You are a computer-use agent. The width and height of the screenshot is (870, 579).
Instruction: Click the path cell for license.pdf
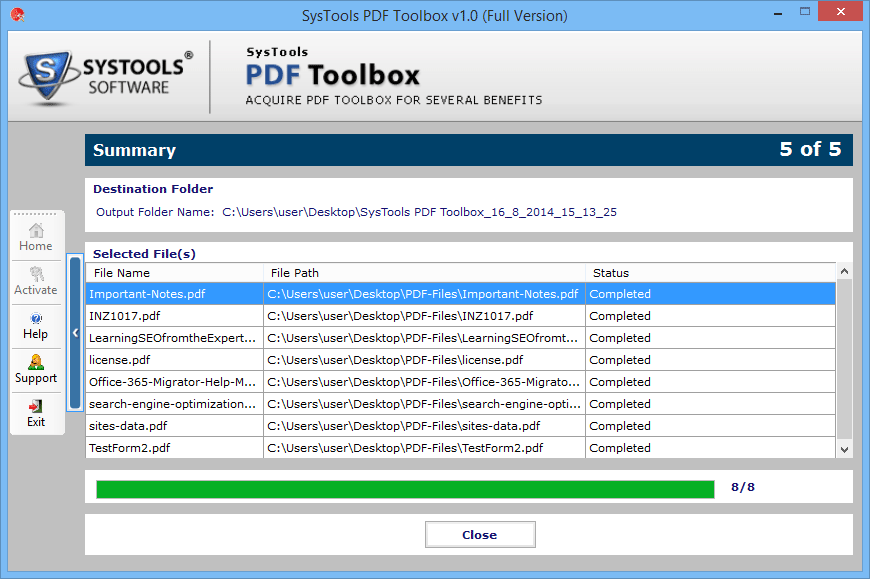[x=424, y=360]
